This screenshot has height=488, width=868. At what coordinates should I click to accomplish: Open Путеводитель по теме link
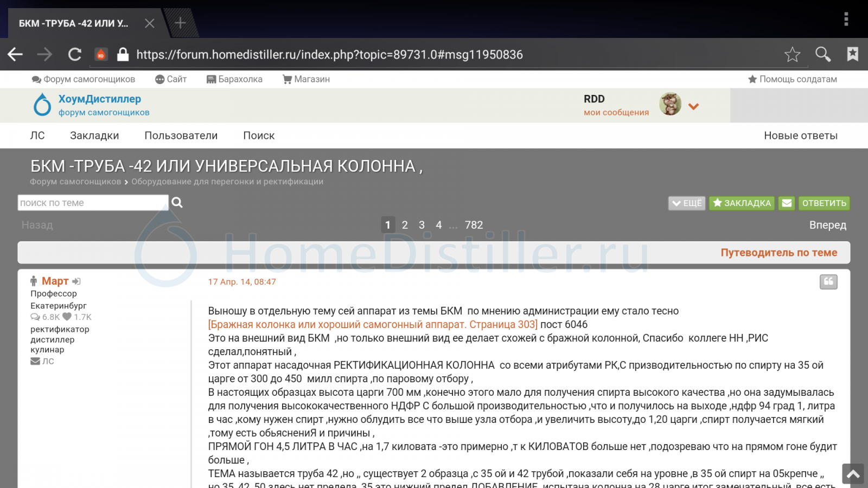point(778,253)
